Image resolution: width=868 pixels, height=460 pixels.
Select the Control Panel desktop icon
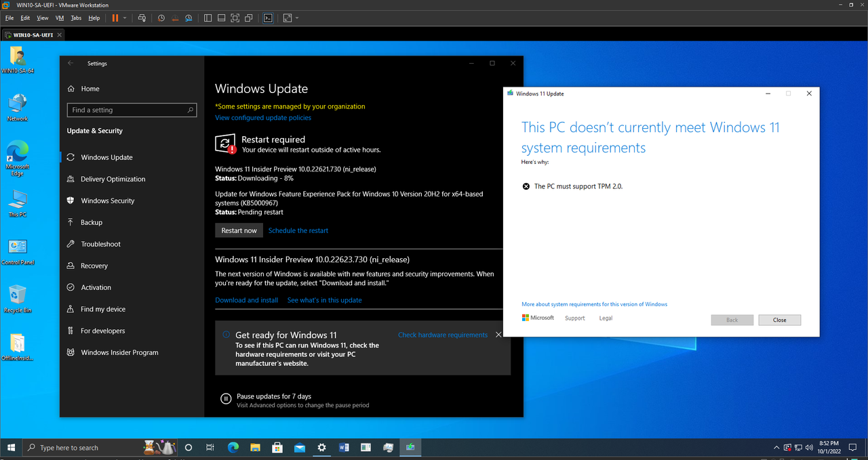18,251
